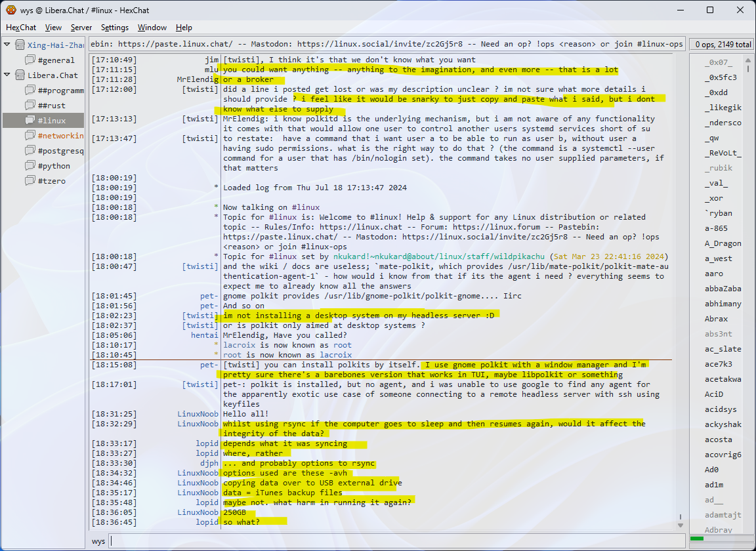The width and height of the screenshot is (756, 551).
Task: Click the #postgresq channel icon
Action: (30, 151)
